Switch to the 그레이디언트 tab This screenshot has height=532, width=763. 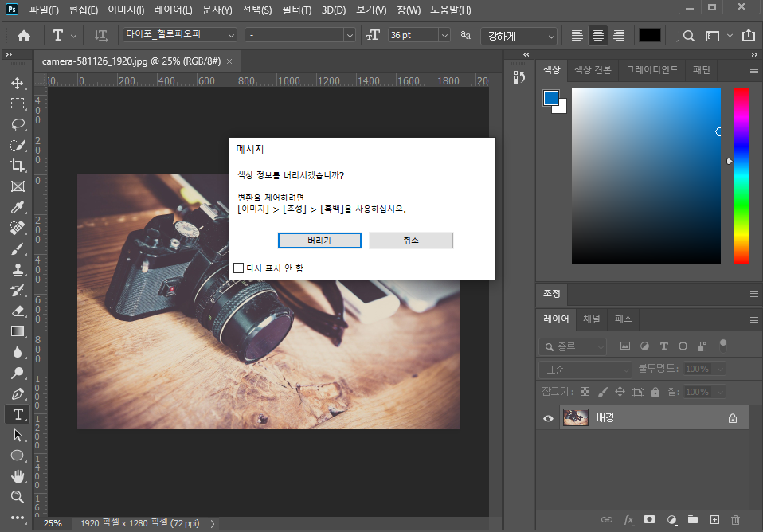[651, 70]
